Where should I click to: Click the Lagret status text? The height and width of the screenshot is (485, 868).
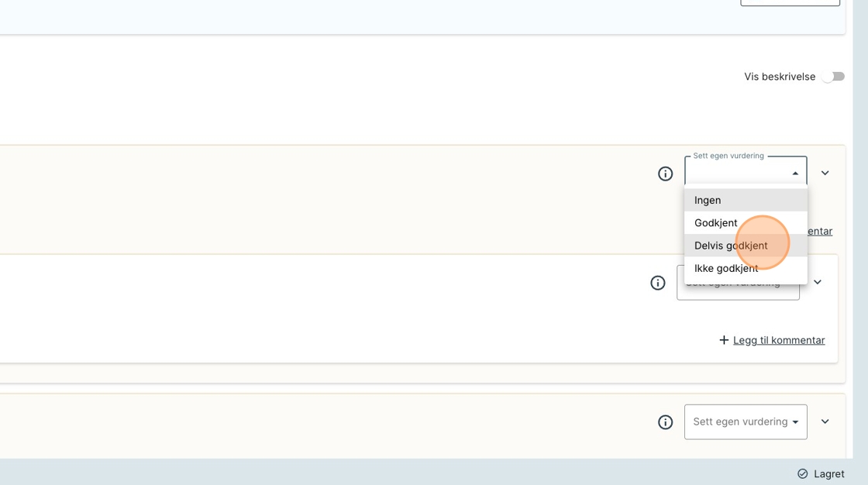[828, 474]
